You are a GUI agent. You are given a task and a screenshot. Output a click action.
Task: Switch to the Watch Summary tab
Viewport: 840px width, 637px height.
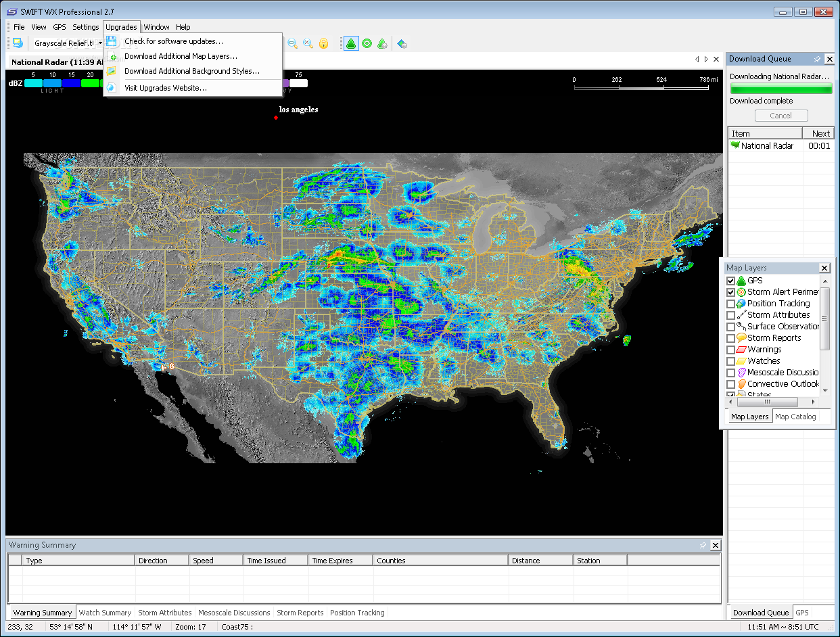tap(105, 613)
